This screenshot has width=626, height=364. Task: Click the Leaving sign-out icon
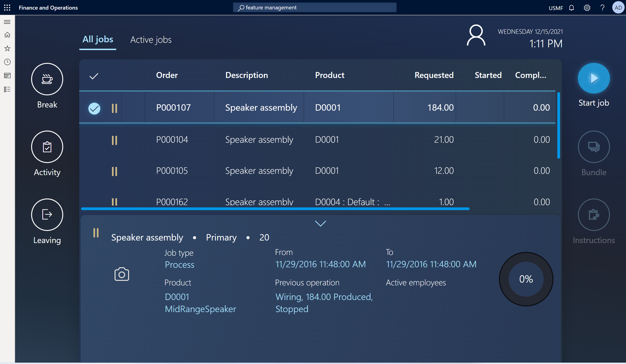click(47, 214)
